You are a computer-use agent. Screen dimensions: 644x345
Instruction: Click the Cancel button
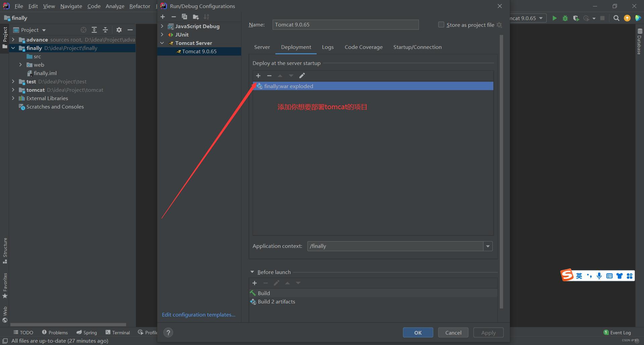pos(453,333)
